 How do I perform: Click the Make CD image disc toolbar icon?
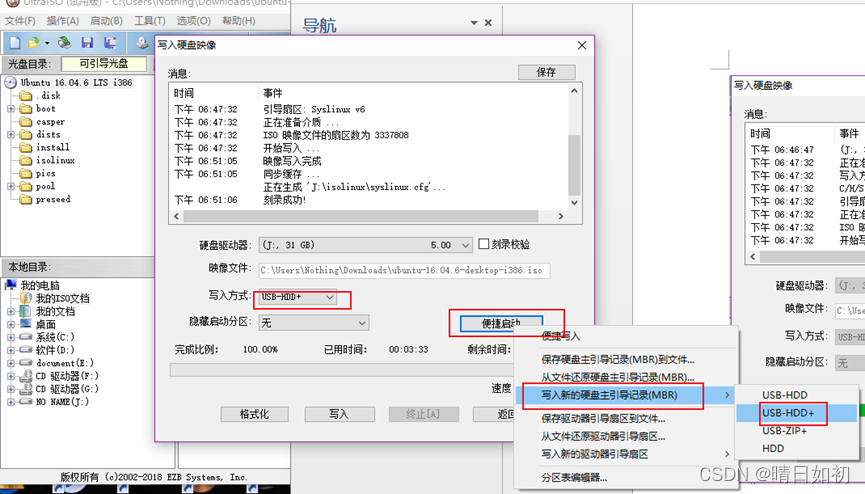pos(142,43)
